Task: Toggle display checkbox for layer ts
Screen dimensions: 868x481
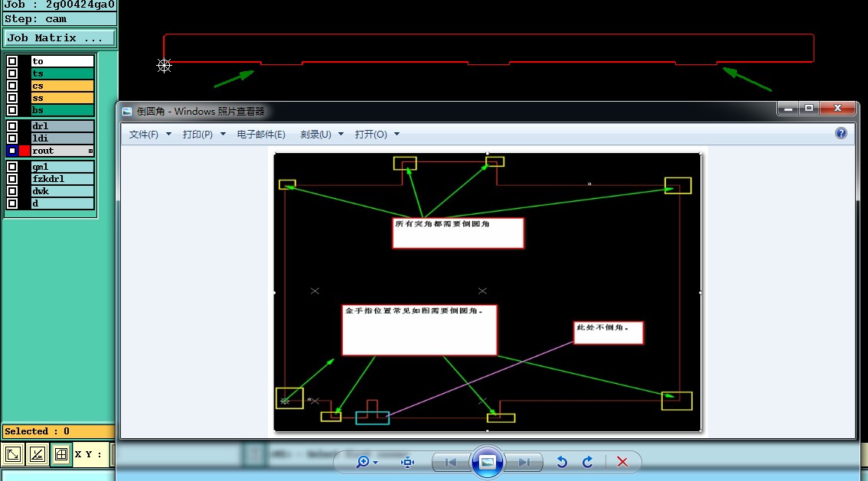Action: coord(12,73)
